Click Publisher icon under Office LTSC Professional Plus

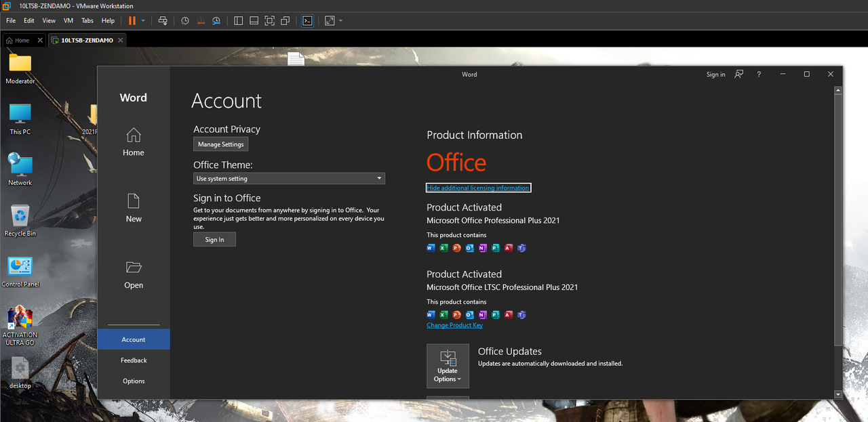pos(495,315)
